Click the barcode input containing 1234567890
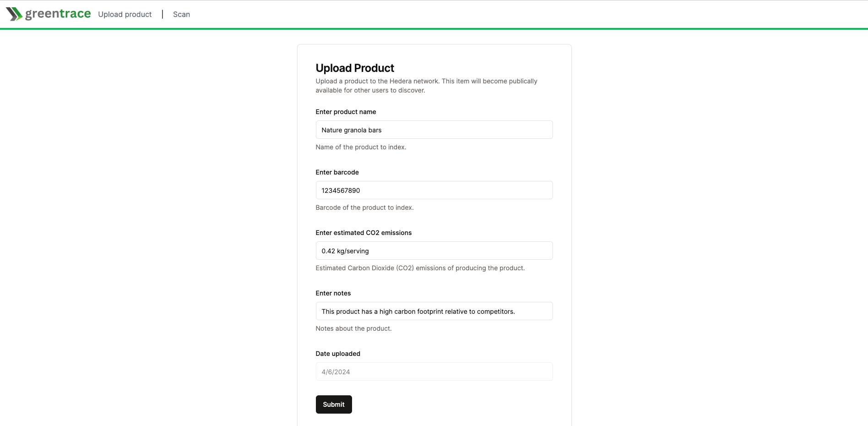The width and height of the screenshot is (868, 426). [434, 190]
